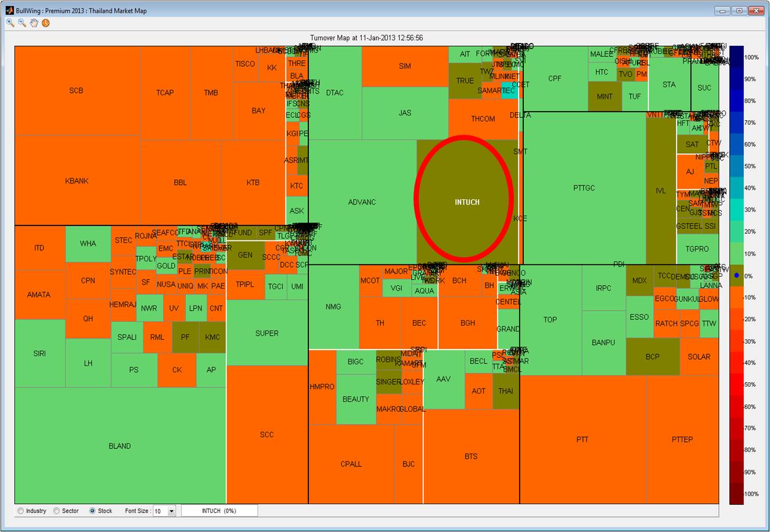Screen dimensions: 770x532
Task: Select the NMG stock tile
Action: pos(333,307)
